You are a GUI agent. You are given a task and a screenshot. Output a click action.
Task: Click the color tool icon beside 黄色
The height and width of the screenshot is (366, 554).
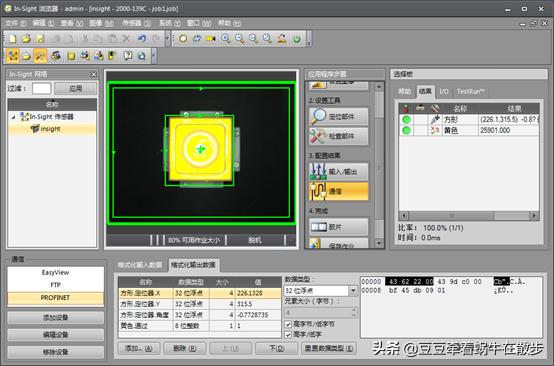click(x=435, y=130)
